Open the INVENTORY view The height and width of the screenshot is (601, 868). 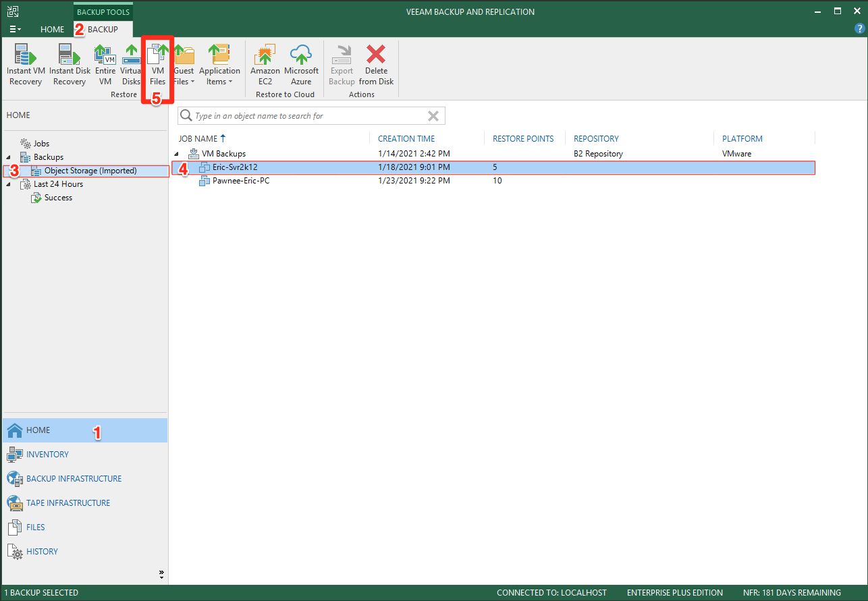click(x=85, y=455)
